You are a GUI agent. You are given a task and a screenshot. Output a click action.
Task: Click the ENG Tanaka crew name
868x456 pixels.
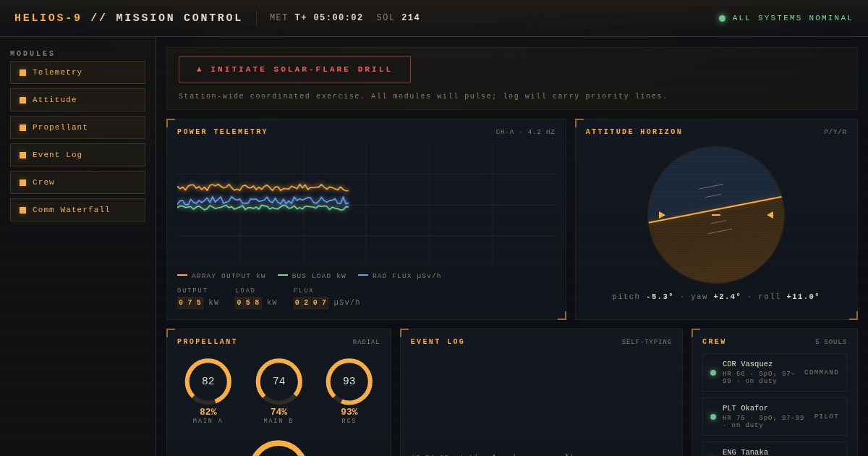click(746, 452)
